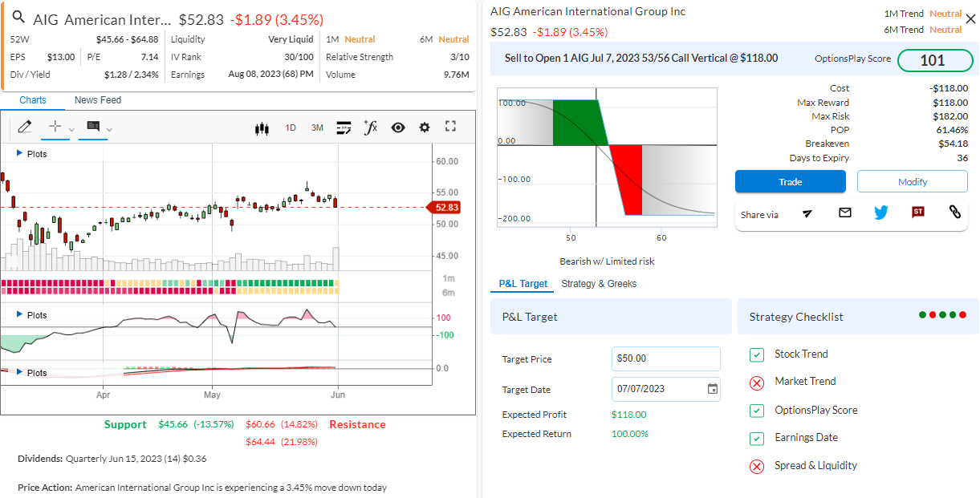Viewport: 980px width, 498px height.
Task: Toggle the Market Trend checklist item
Action: 756,383
